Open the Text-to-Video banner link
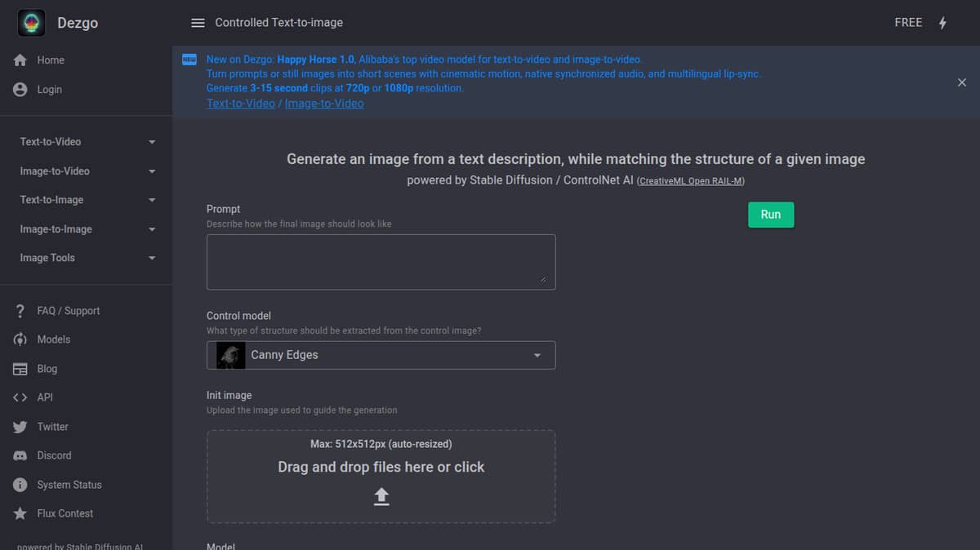Screen dimensions: 980x550 coord(241,104)
